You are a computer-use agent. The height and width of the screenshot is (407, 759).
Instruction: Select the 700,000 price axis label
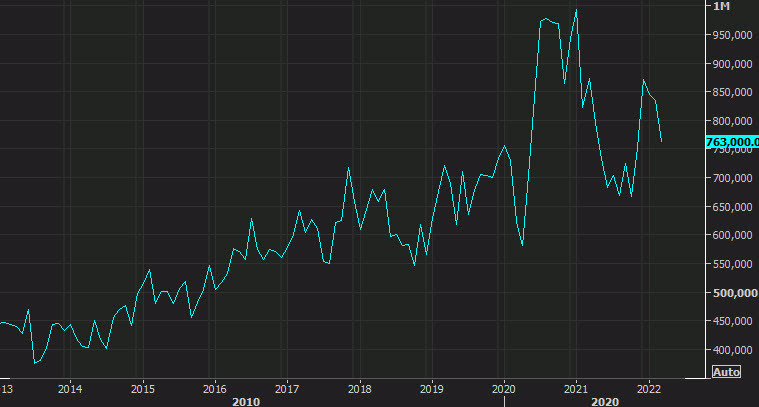click(x=731, y=178)
